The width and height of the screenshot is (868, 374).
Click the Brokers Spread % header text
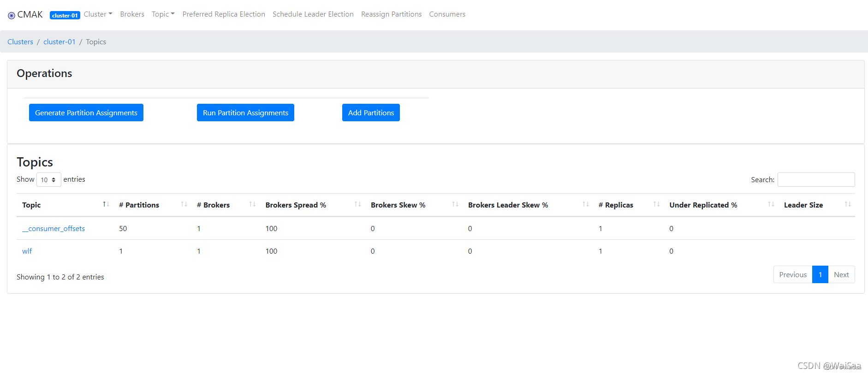(x=296, y=205)
